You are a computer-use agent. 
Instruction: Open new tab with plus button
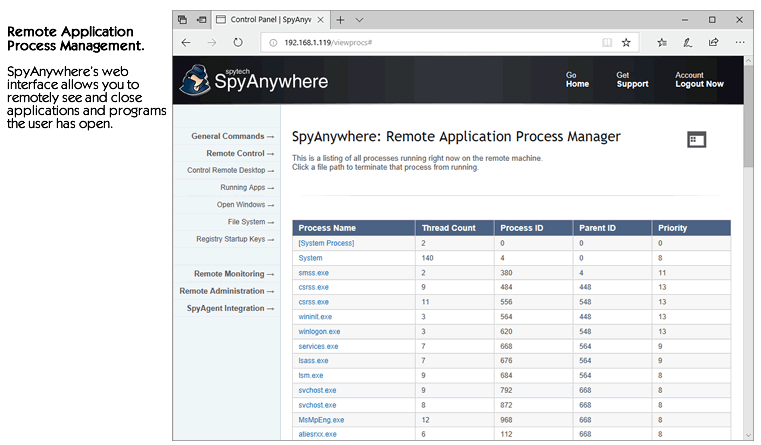click(340, 19)
